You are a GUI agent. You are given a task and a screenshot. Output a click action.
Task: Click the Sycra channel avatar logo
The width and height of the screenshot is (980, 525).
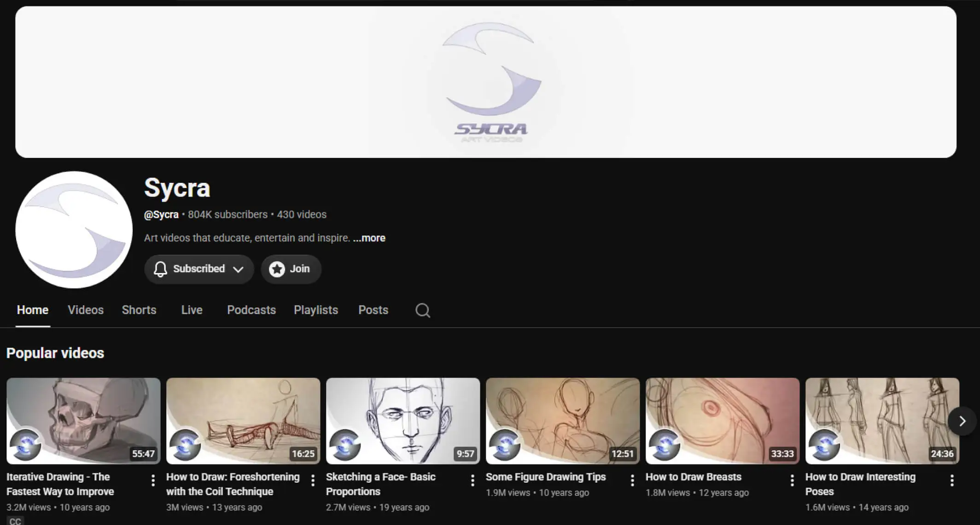point(74,230)
